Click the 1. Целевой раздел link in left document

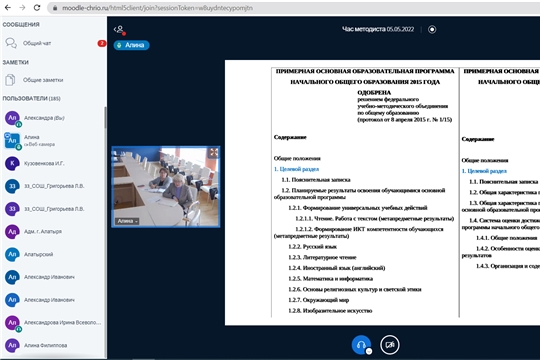pos(297,169)
